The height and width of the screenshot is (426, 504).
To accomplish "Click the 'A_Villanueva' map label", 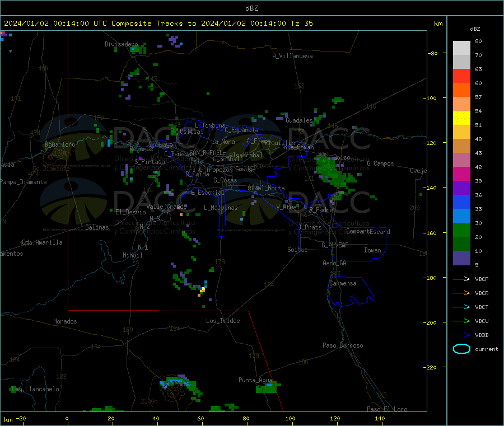I will click(292, 56).
